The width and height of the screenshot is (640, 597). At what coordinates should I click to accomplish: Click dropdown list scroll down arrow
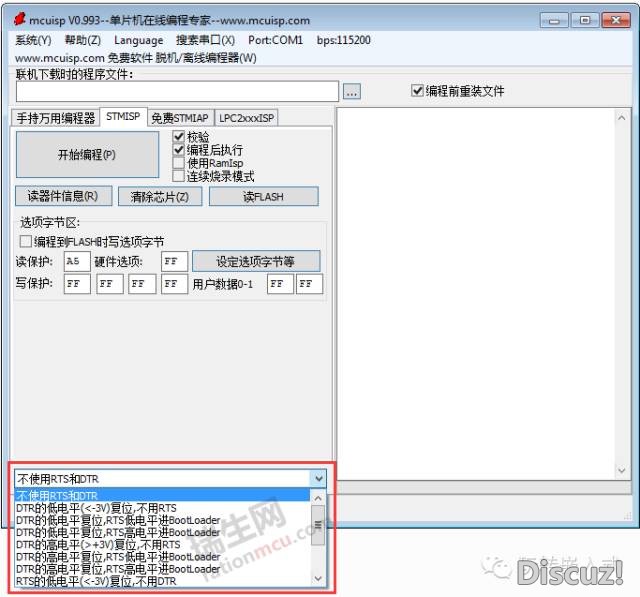pyautogui.click(x=318, y=579)
